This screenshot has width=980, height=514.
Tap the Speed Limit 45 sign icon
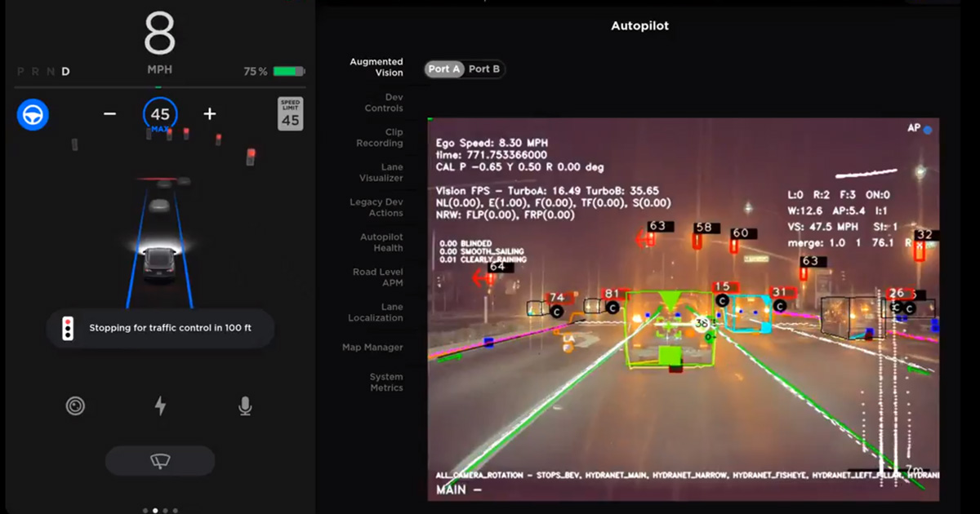(x=290, y=114)
